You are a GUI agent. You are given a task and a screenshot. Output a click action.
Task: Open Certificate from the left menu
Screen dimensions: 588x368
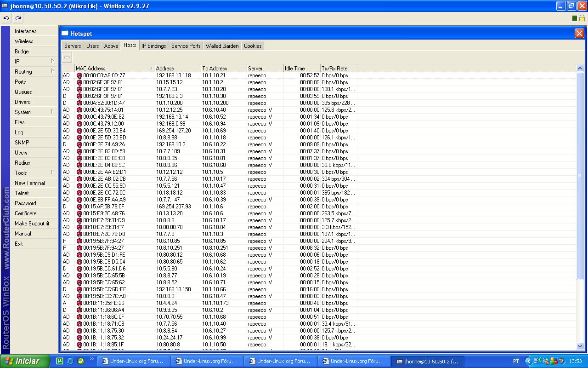tap(34, 213)
